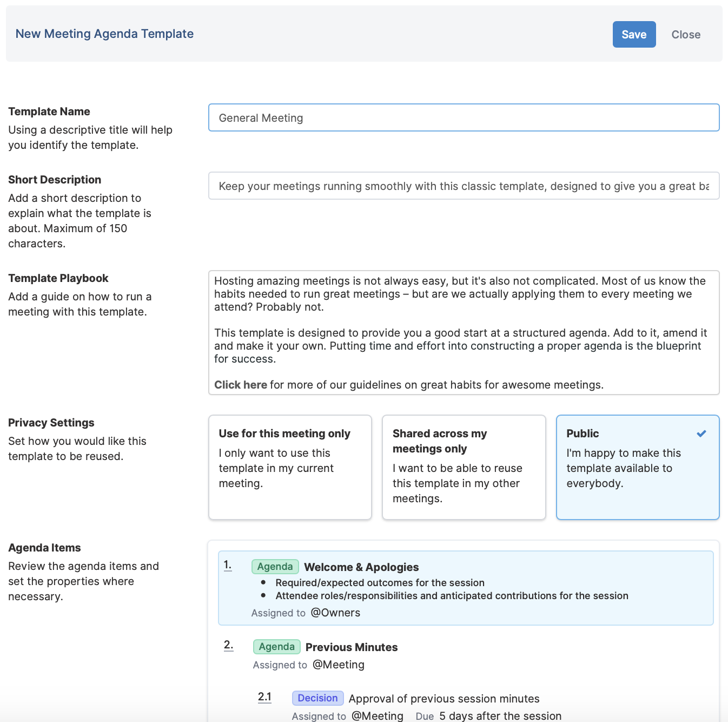Click the Agenda tag on Welcome & Apologies
The height and width of the screenshot is (722, 728).
tap(275, 567)
